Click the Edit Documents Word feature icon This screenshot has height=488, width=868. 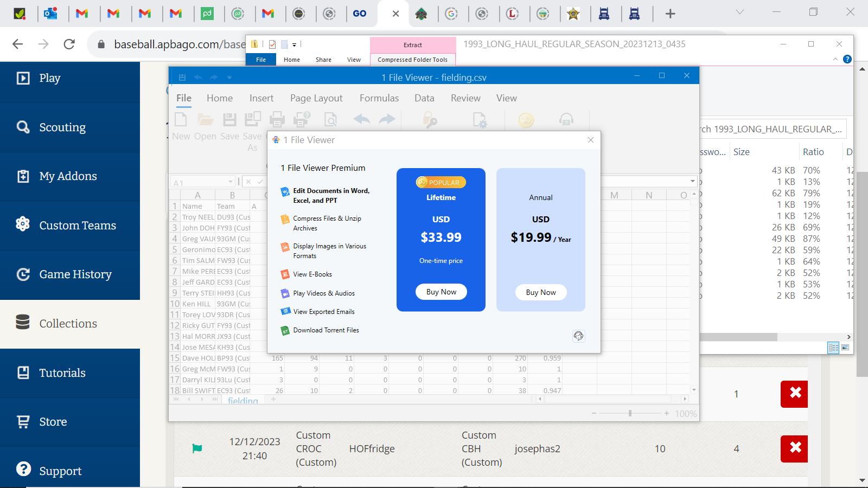pos(285,191)
